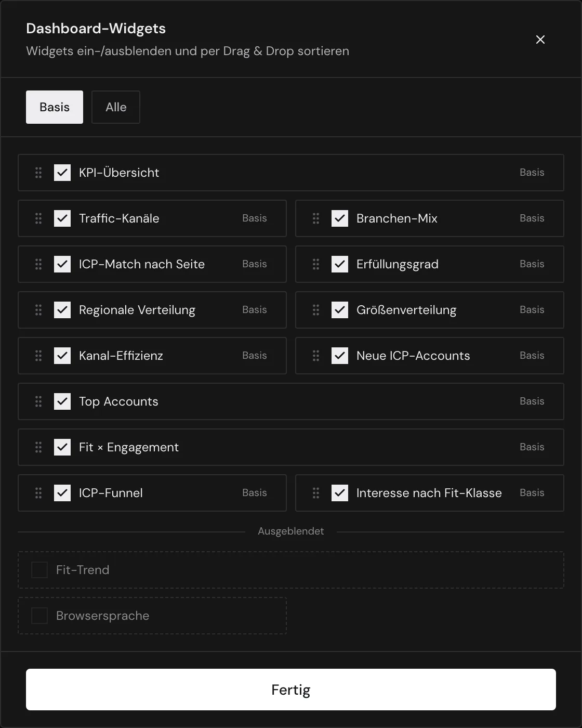Viewport: 582px width, 728px height.
Task: Grab the drag handle for Top Accounts
Action: tap(38, 401)
